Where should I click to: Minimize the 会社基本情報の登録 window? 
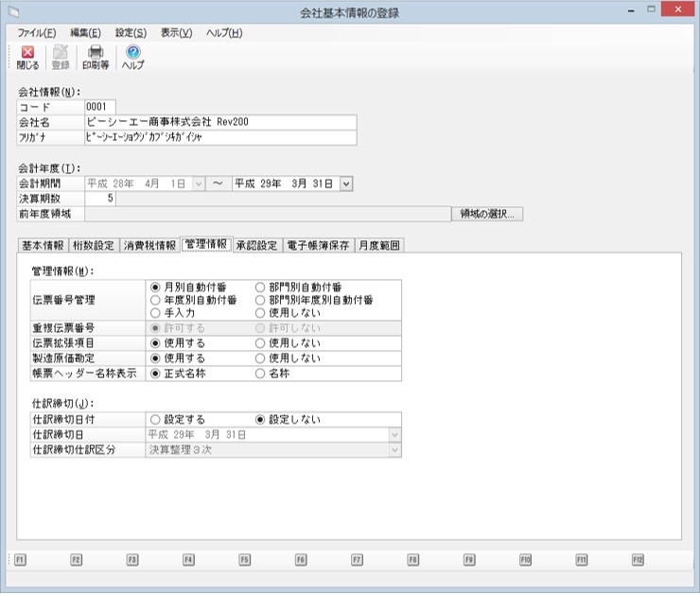(631, 9)
